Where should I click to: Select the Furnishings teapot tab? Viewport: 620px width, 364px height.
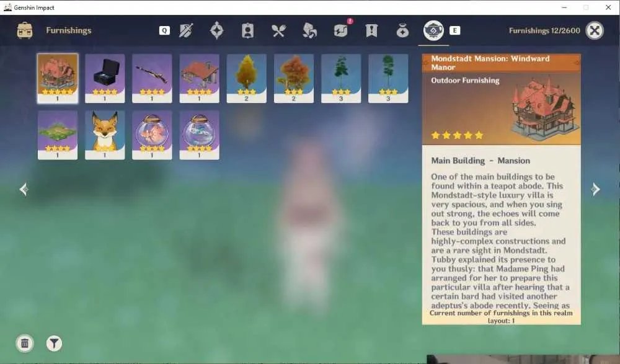[x=433, y=30]
